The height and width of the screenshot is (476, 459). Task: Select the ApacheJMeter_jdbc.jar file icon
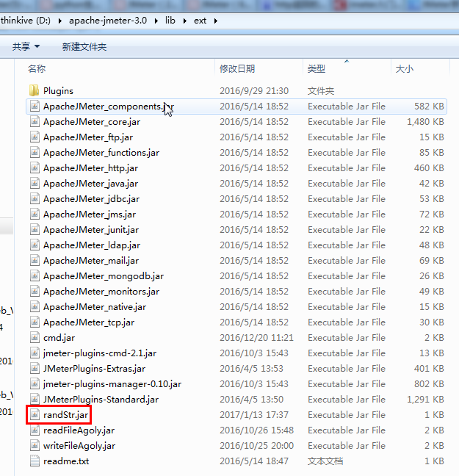[x=35, y=198]
